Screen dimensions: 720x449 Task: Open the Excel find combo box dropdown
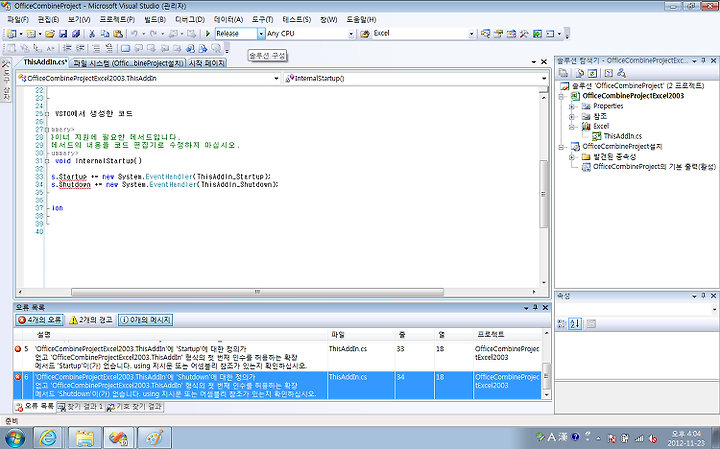click(x=471, y=34)
